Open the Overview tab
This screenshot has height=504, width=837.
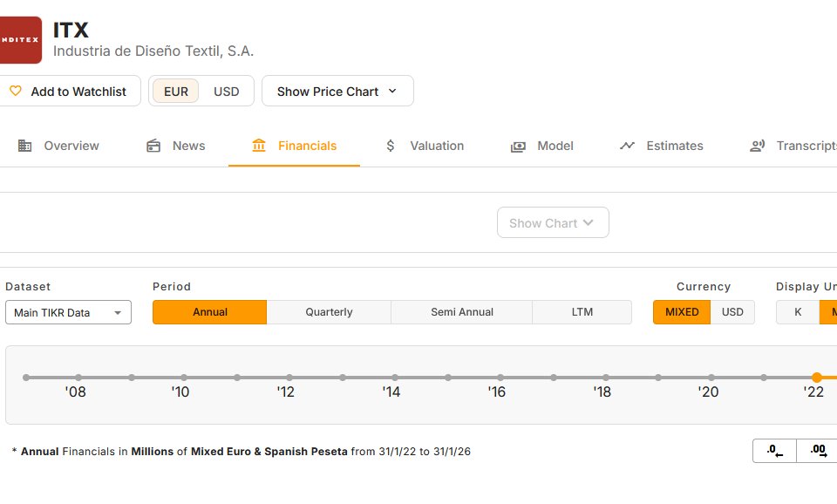58,146
